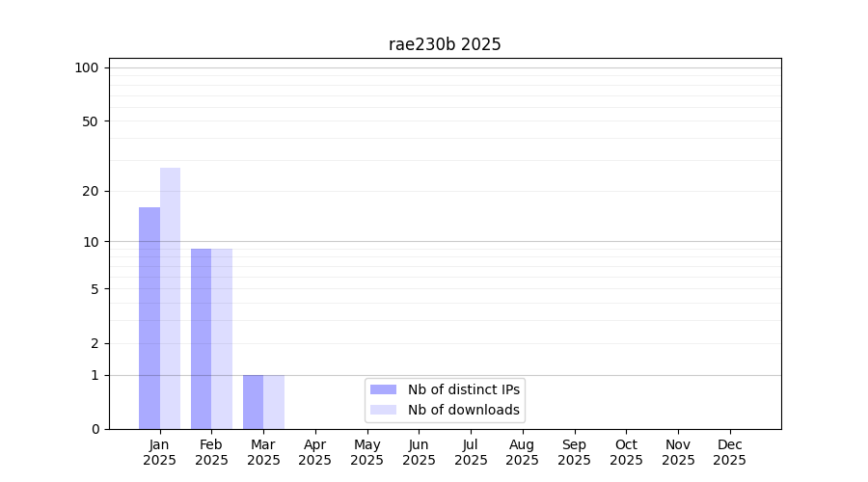
Task: Select the 50 y-axis tick label
Action: click(x=91, y=121)
